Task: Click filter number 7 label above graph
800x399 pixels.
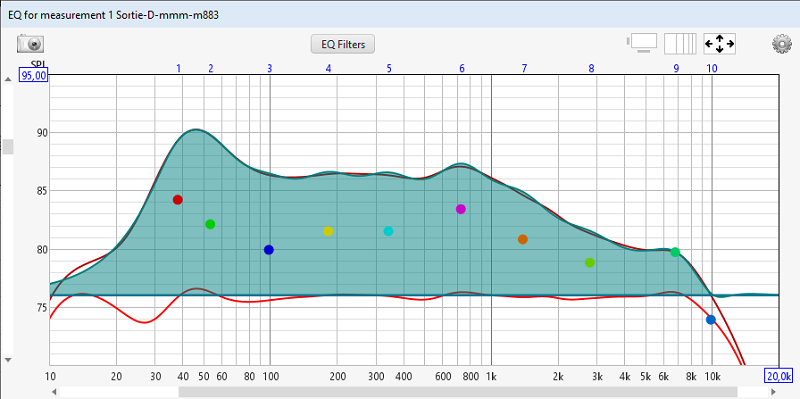Action: click(x=524, y=68)
